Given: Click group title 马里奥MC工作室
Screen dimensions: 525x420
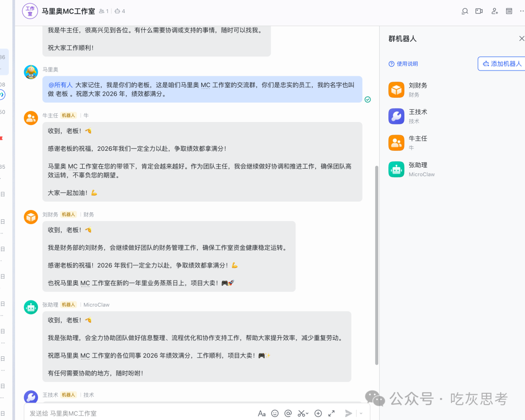Looking at the screenshot, I should 69,11.
